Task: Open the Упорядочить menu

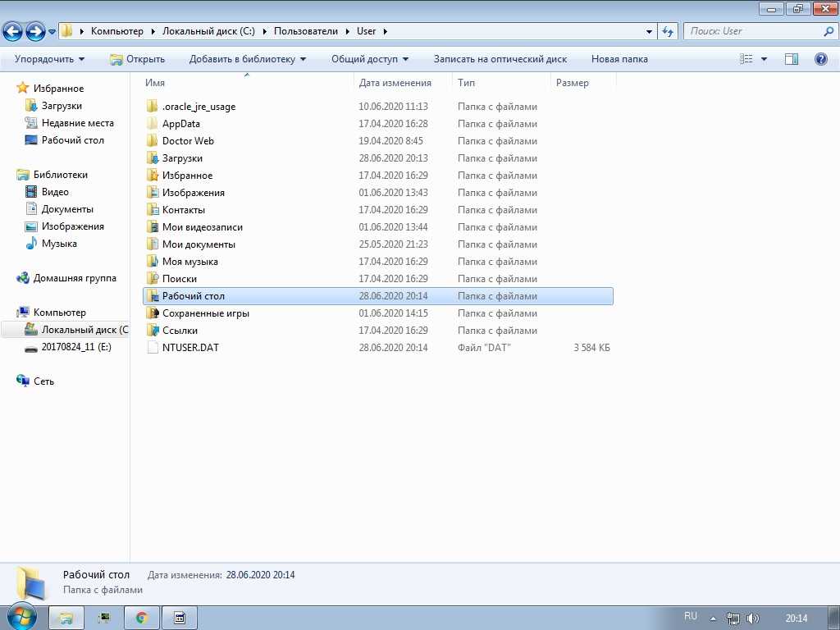Action: click(49, 59)
